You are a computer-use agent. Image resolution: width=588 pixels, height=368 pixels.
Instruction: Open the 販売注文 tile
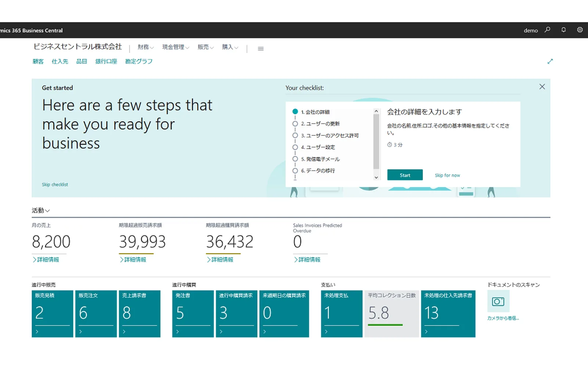(x=96, y=314)
